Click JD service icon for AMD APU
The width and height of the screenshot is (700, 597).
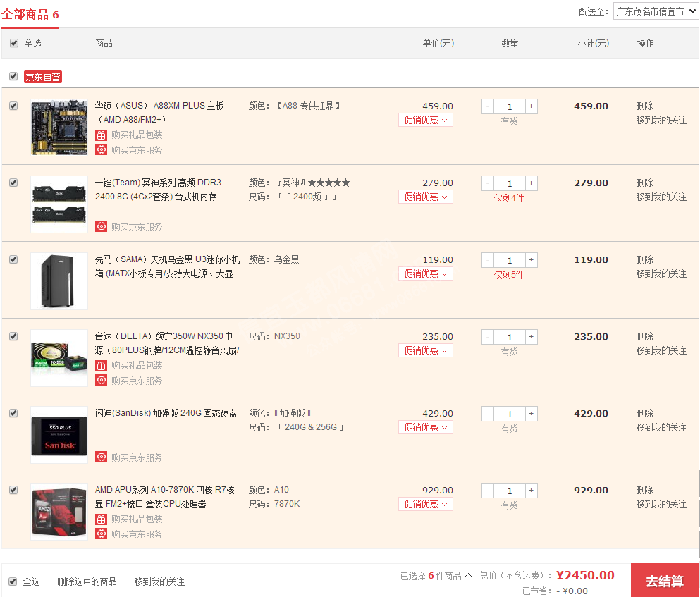pyautogui.click(x=102, y=534)
